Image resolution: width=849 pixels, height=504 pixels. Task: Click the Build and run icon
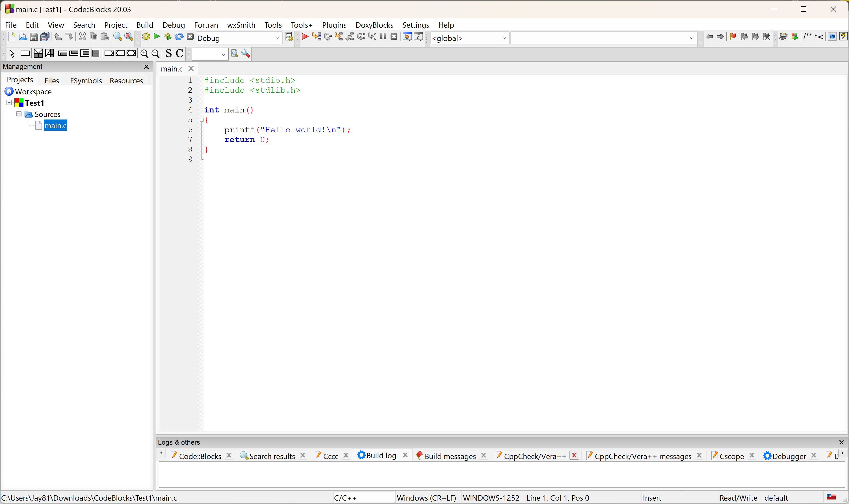(x=168, y=37)
